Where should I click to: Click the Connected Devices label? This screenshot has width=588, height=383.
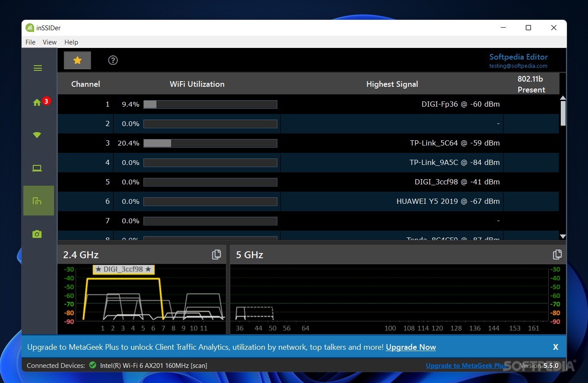coord(56,366)
